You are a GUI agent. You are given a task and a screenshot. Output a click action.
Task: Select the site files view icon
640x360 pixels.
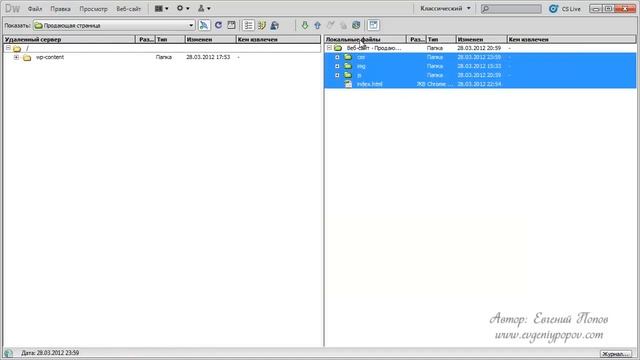248,25
